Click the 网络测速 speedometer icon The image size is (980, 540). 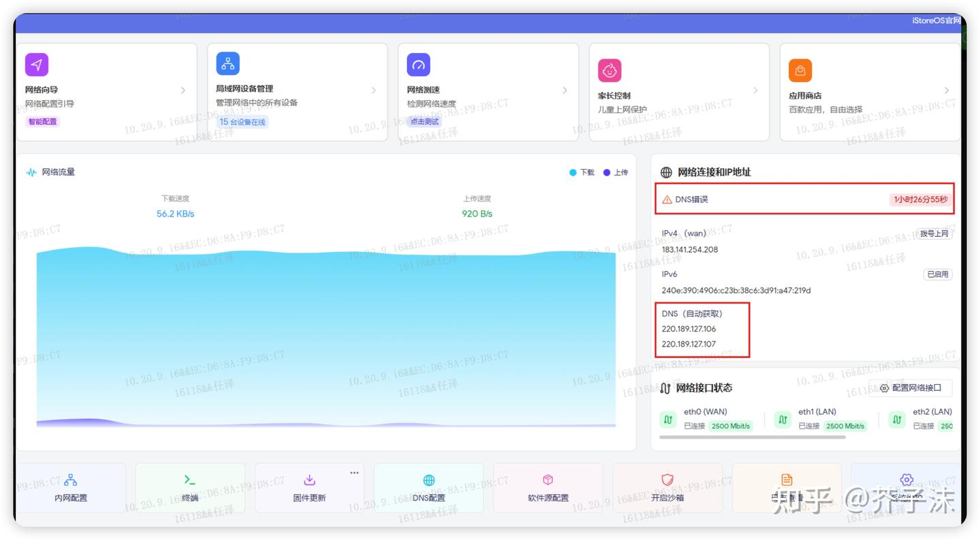coord(419,65)
